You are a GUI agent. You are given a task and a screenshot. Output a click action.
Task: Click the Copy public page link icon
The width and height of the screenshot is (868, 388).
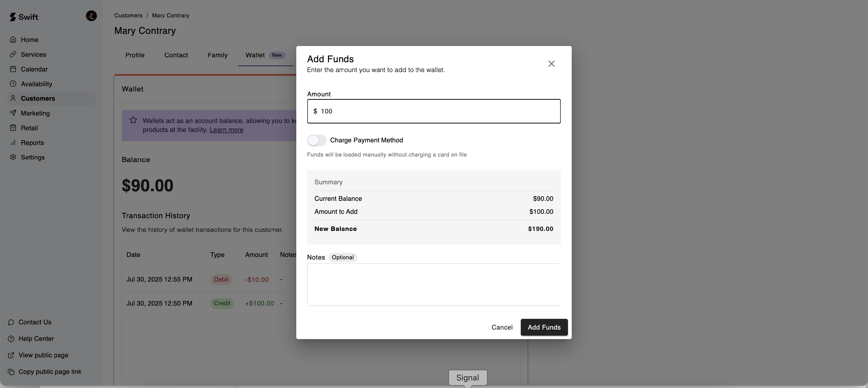(11, 372)
